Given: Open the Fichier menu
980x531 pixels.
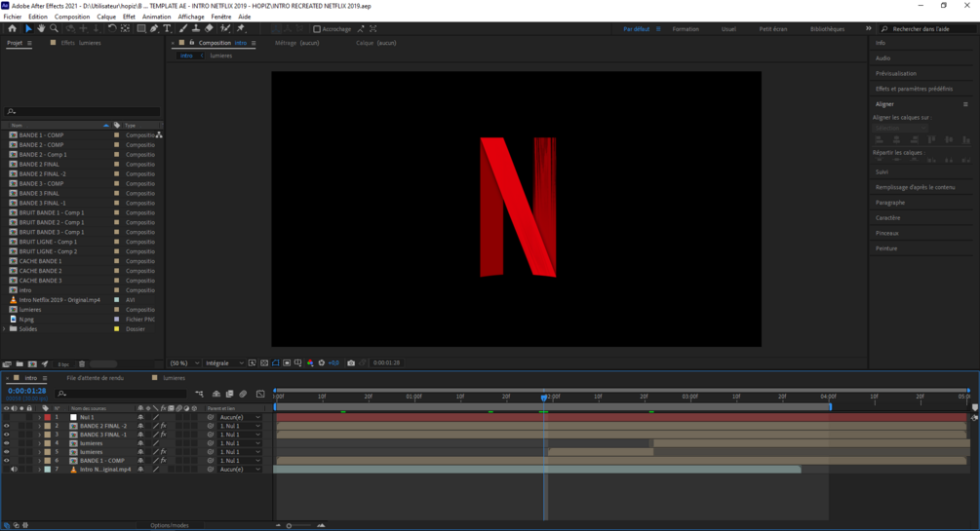Looking at the screenshot, I should coord(13,17).
